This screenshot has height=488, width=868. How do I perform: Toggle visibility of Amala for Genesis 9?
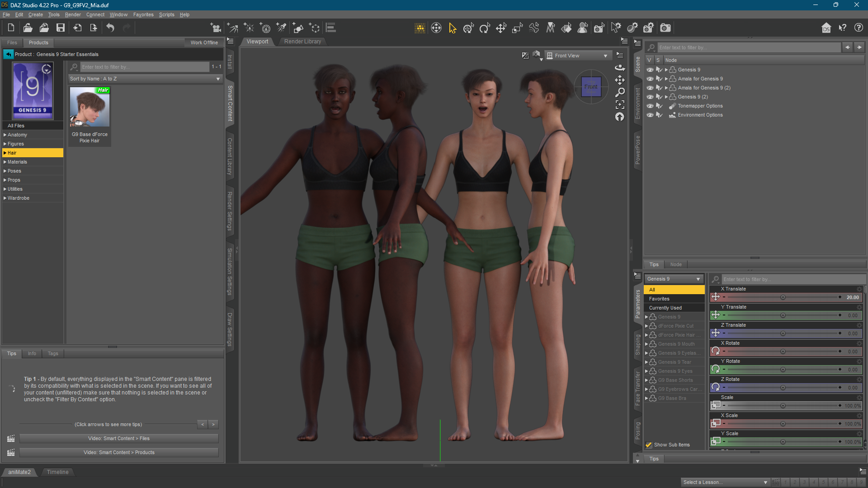pos(650,79)
